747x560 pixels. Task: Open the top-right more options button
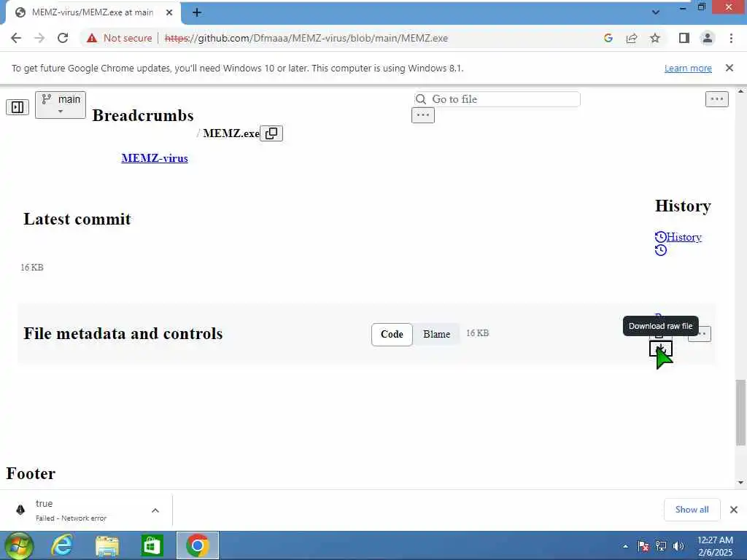[x=717, y=99]
